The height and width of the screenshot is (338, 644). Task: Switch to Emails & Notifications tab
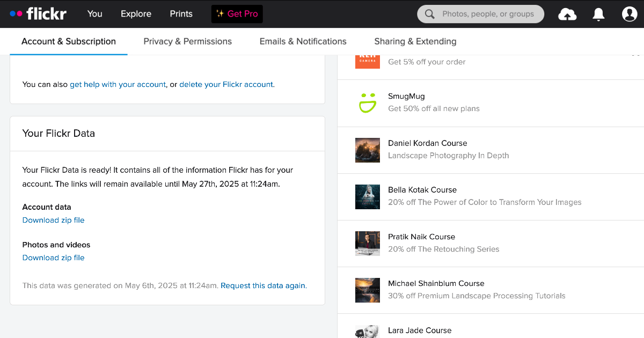tap(303, 41)
